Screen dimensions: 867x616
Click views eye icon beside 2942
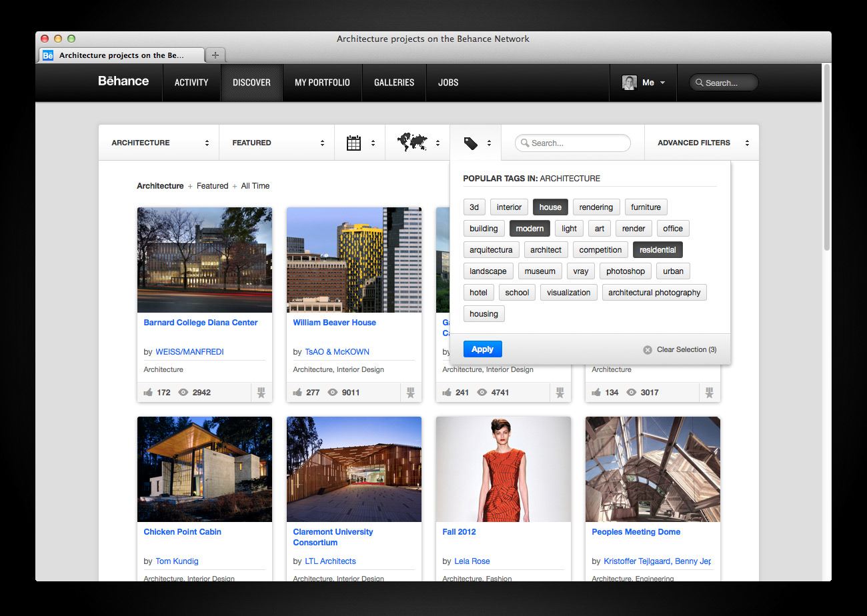[x=184, y=393]
